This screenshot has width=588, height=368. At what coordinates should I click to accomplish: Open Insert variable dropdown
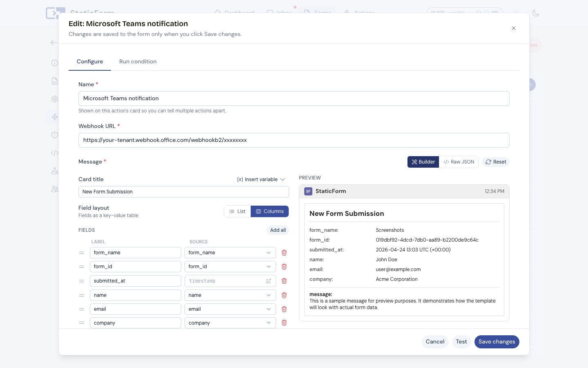(x=261, y=180)
